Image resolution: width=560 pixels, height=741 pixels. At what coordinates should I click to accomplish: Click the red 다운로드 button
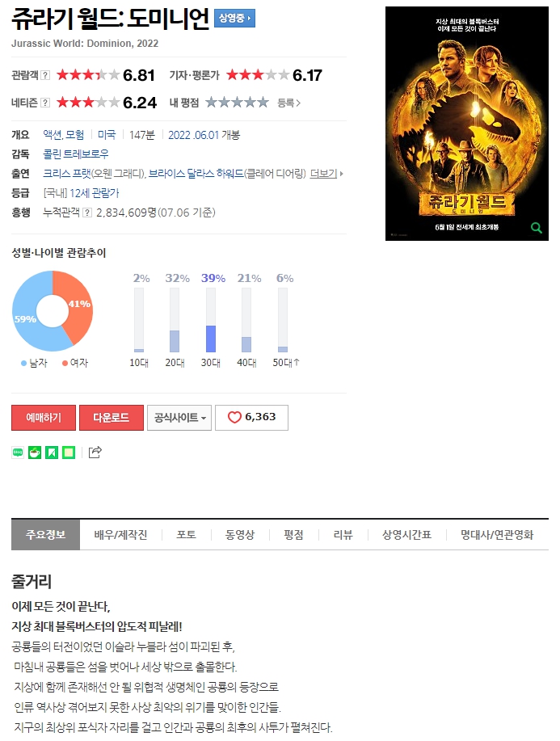click(111, 417)
